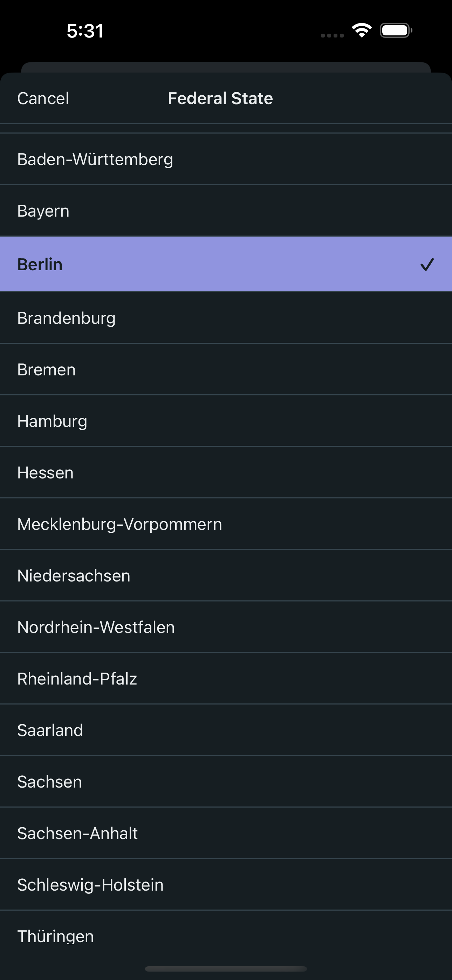Tap the home indicator bar
This screenshot has height=980, width=452.
point(226,968)
